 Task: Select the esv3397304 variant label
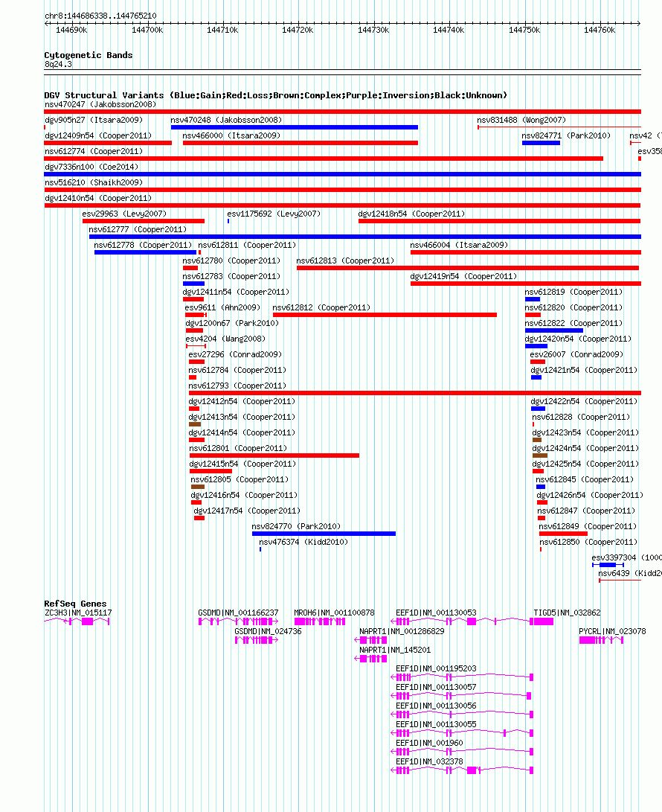click(627, 557)
